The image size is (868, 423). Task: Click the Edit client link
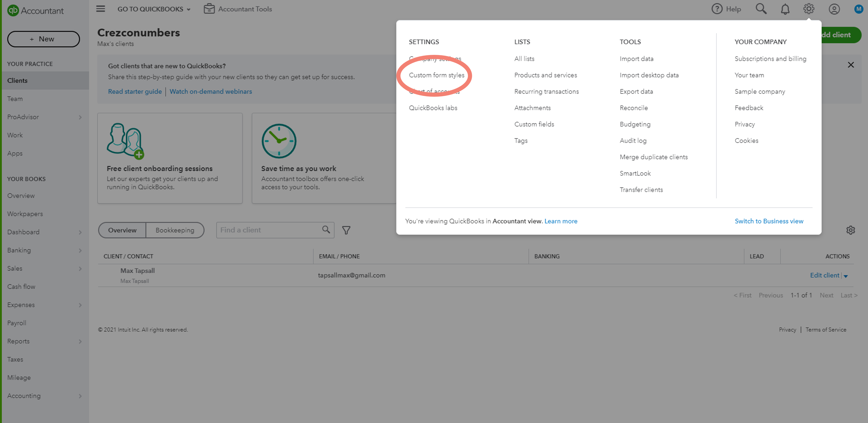pos(825,275)
